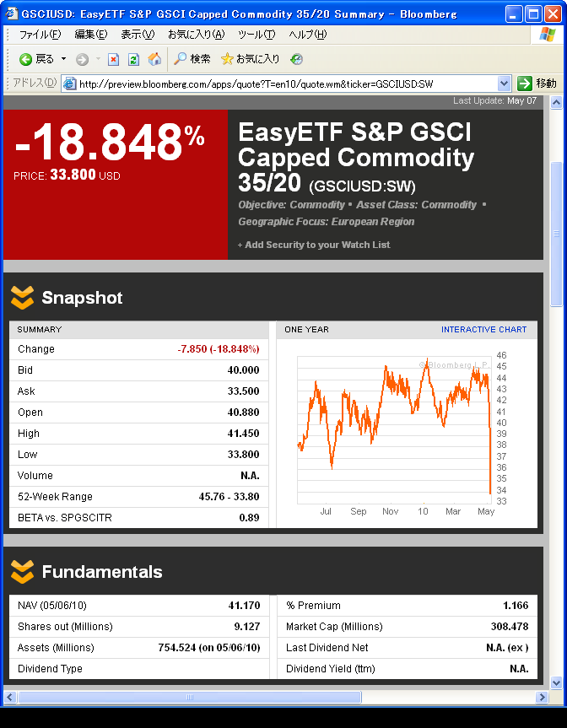Expand the Back button history dropdown

coord(63,59)
